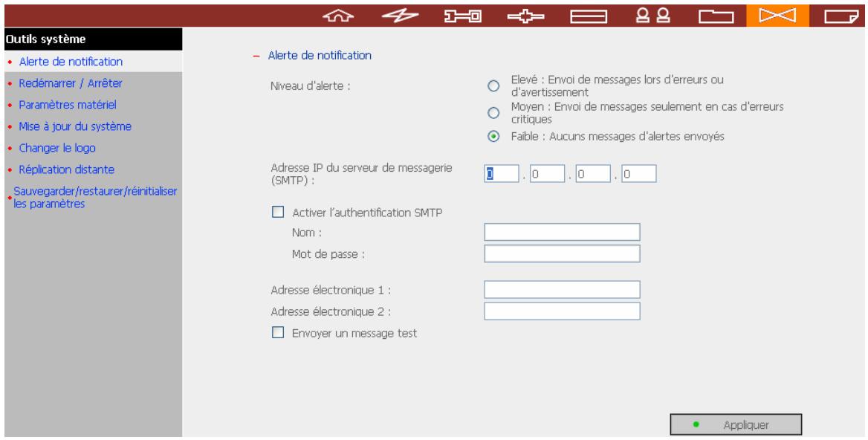
Task: Click the Appliquer button
Action: 736,425
